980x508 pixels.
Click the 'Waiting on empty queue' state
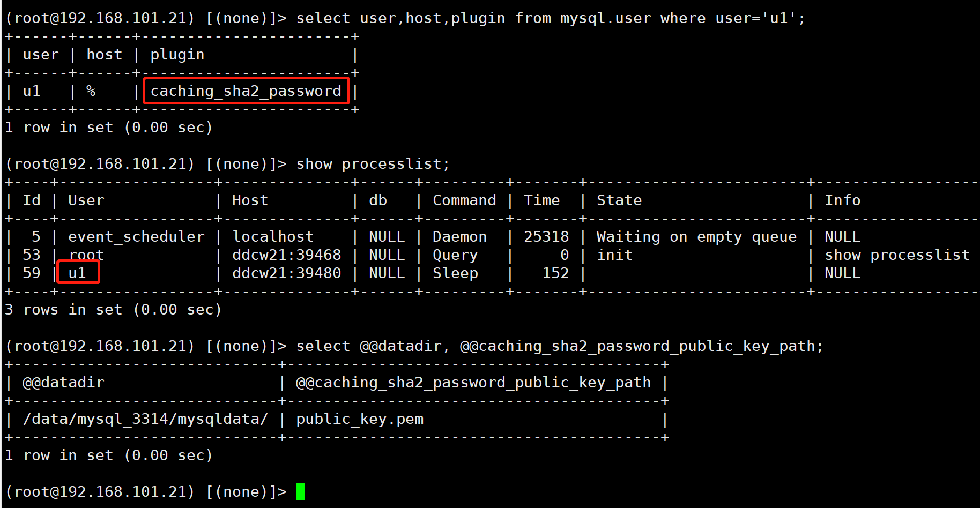click(696, 237)
